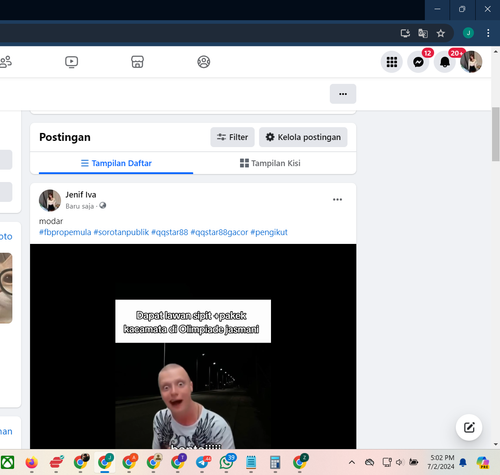Click the cat photo thumbnail in sidebar

6,288
